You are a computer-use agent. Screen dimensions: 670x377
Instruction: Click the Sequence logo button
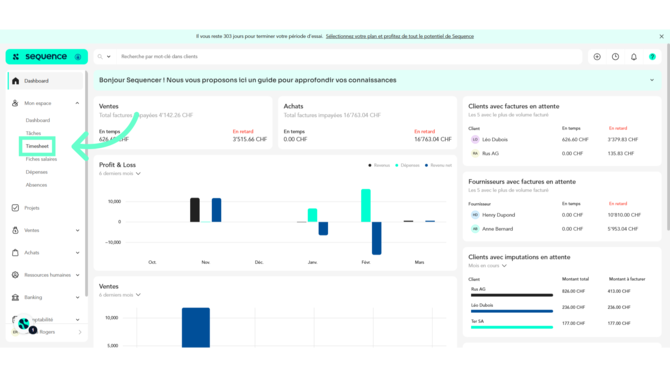[x=47, y=56]
